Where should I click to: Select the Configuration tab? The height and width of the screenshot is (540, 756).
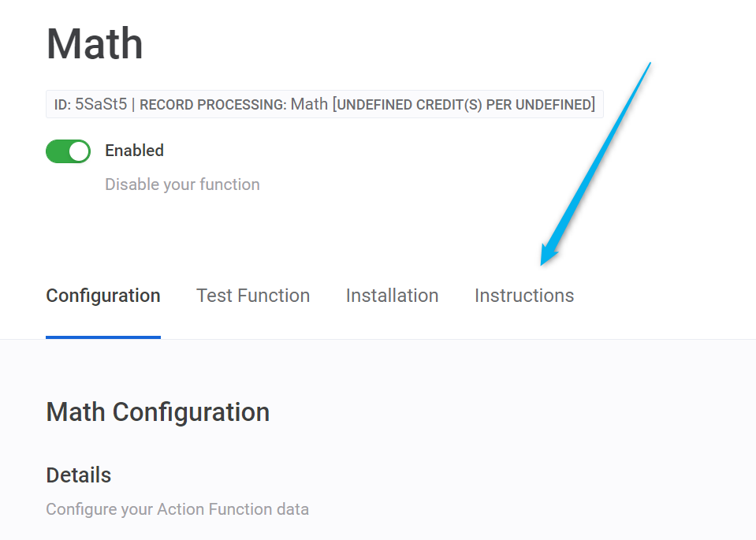(103, 296)
